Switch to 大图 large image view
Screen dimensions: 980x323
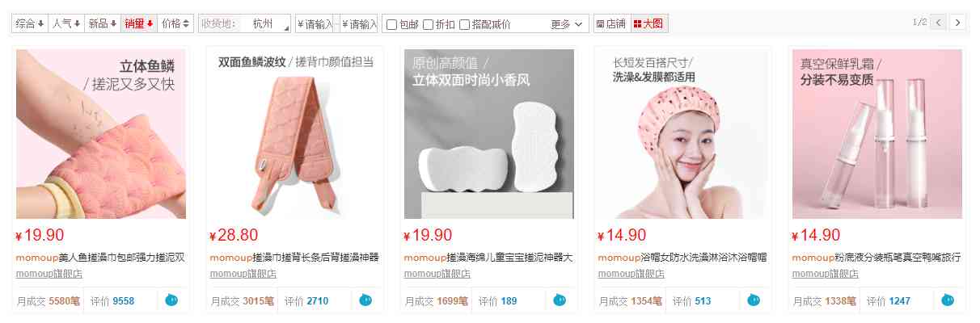(648, 23)
